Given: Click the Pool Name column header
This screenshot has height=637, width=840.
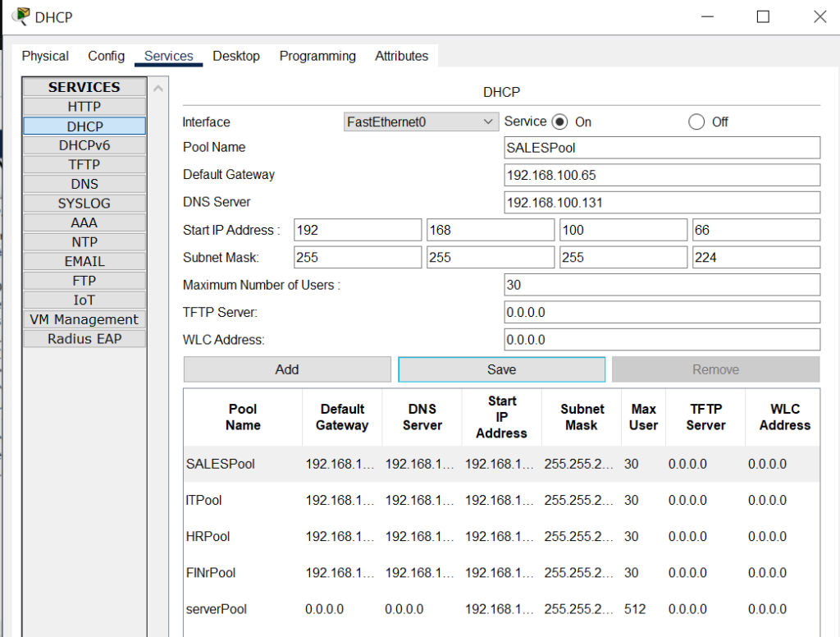Looking at the screenshot, I should tap(243, 417).
